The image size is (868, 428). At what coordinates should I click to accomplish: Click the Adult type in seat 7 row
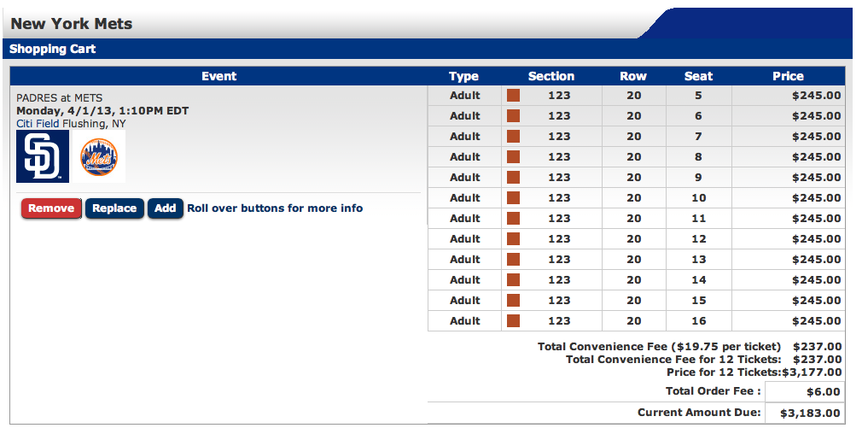[x=465, y=137]
